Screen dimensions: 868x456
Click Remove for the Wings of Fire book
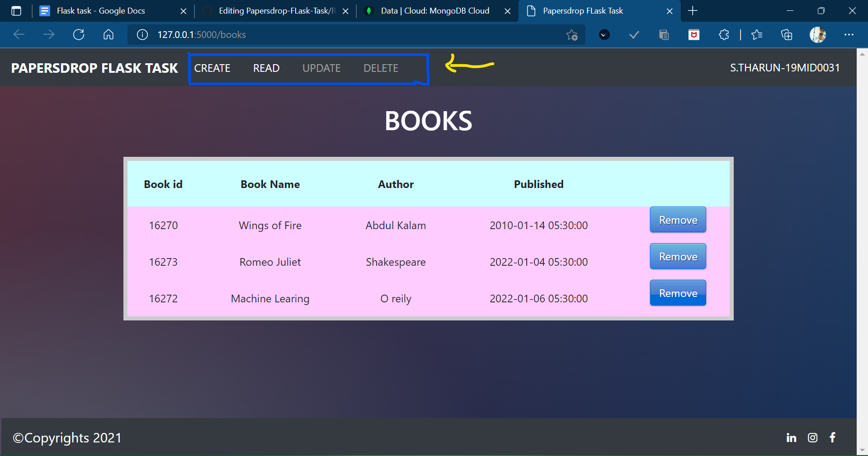(x=677, y=220)
